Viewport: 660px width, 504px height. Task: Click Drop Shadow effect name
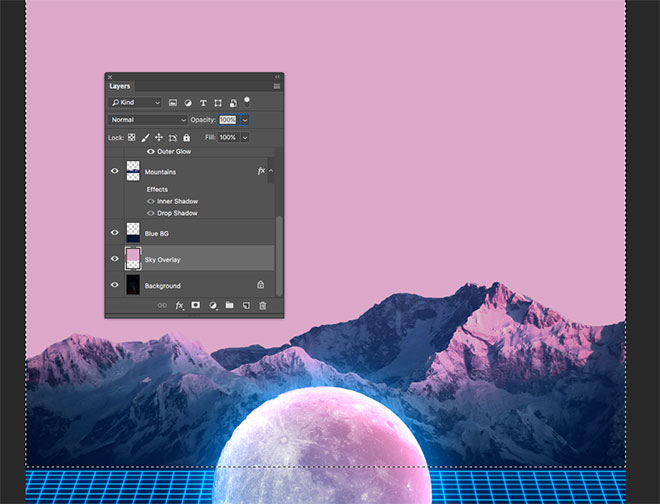coord(177,213)
